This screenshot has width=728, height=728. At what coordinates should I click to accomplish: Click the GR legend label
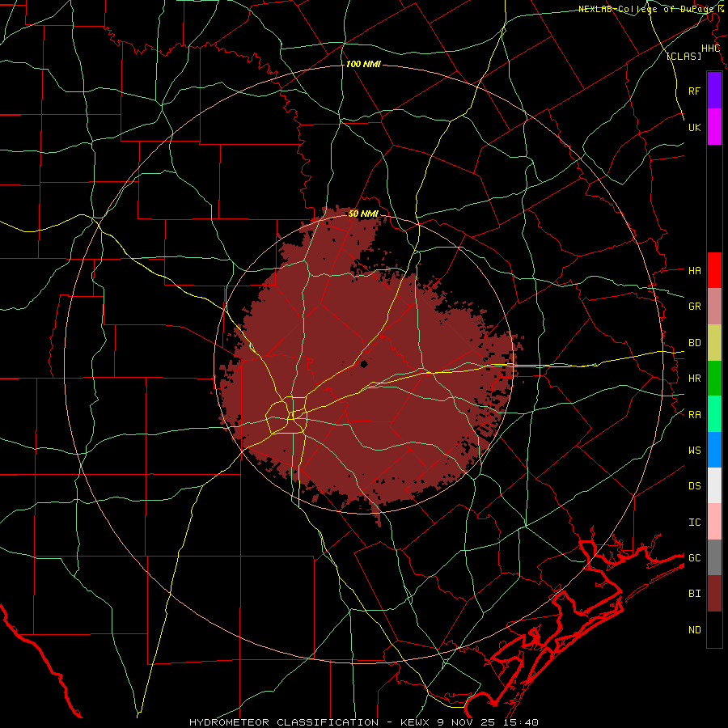point(694,307)
